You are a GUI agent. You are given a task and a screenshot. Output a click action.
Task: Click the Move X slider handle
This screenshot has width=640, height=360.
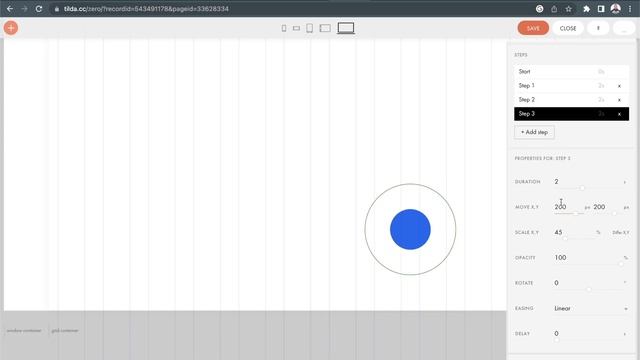[x=576, y=213]
